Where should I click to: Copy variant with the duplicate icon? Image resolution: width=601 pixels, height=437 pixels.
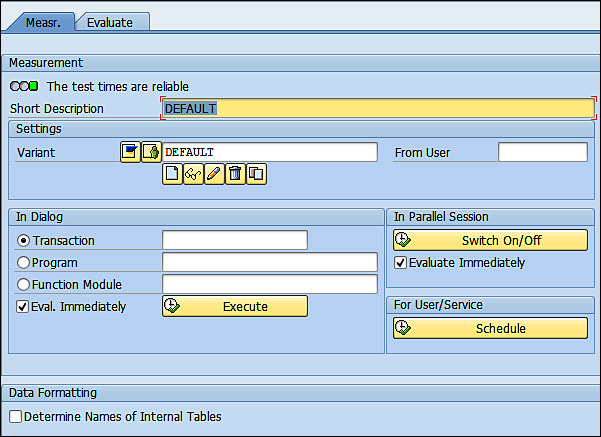point(256,174)
